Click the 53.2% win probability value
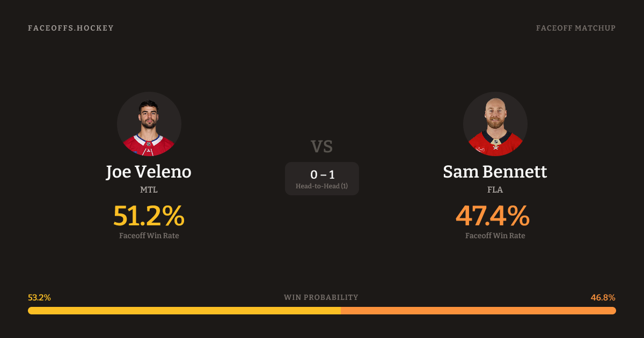 [39, 297]
